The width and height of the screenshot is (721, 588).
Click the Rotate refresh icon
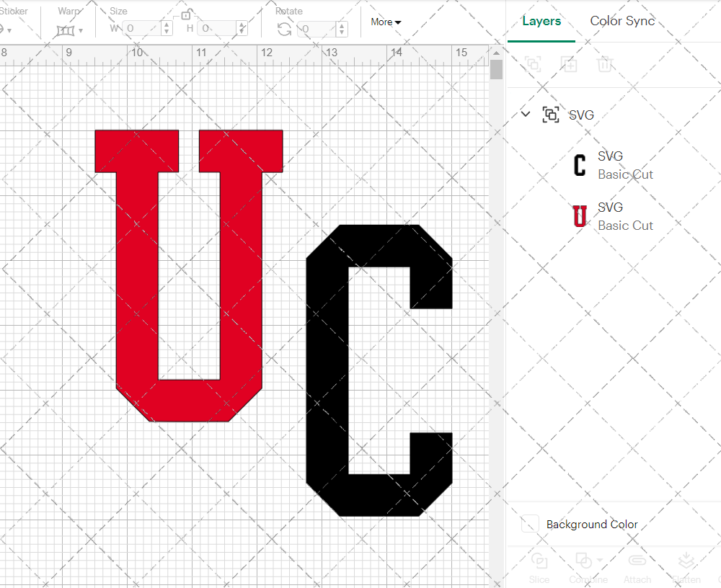284,27
